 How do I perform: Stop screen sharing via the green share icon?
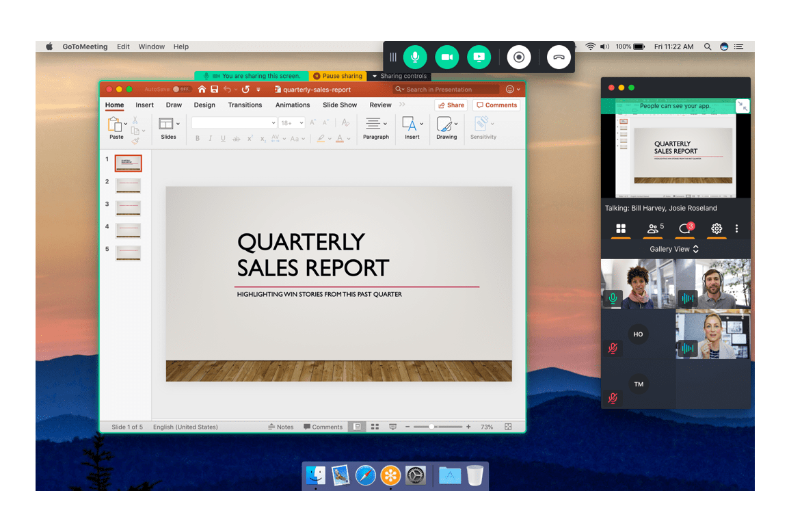pyautogui.click(x=479, y=57)
